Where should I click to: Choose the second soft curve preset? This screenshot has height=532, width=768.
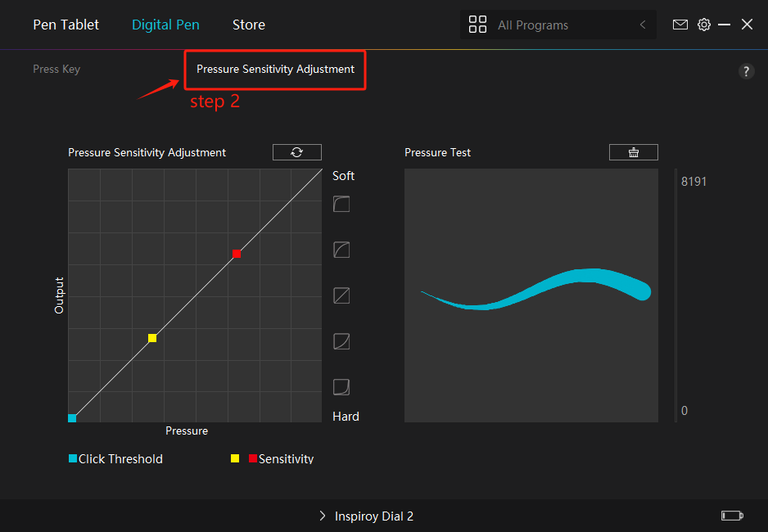click(341, 250)
